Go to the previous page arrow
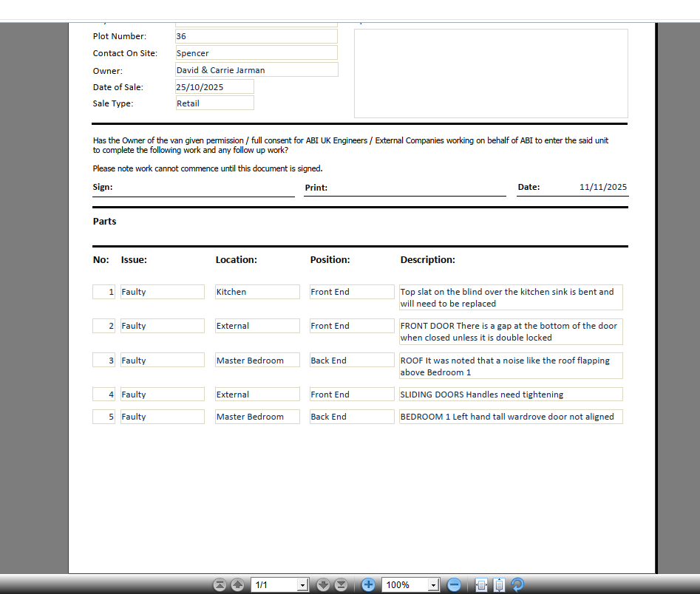This screenshot has height=594, width=700. 237,584
